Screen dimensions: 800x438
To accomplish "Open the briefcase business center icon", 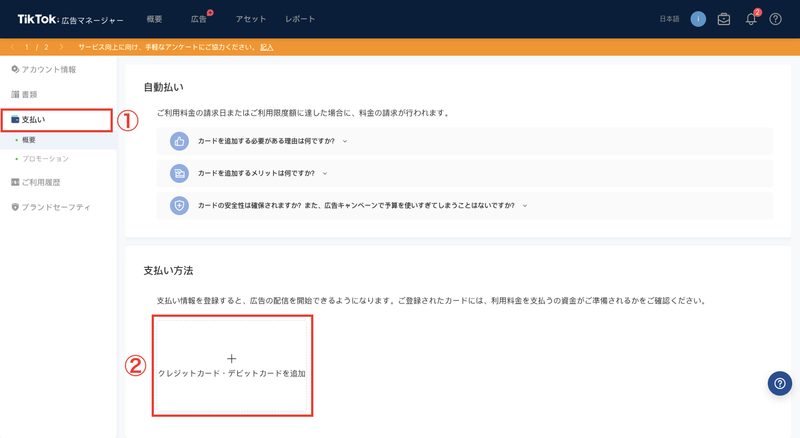I will 723,19.
